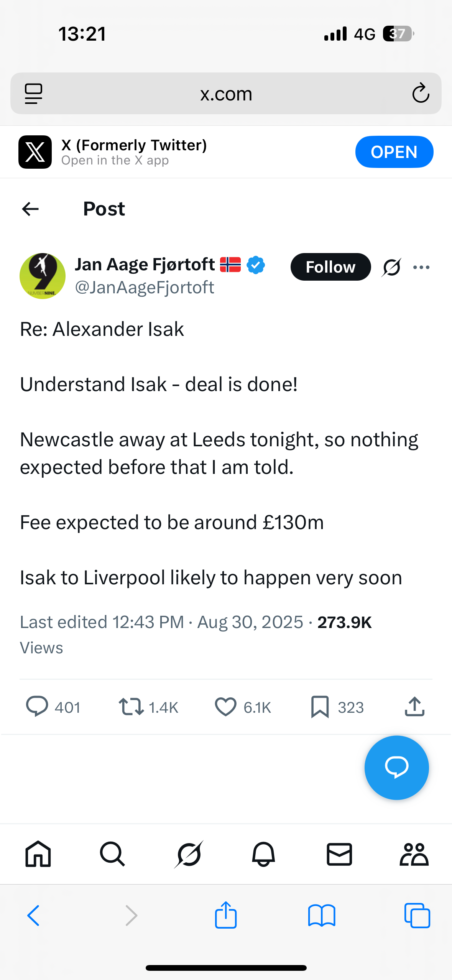Open Direct Messages envelope tab

[339, 854]
